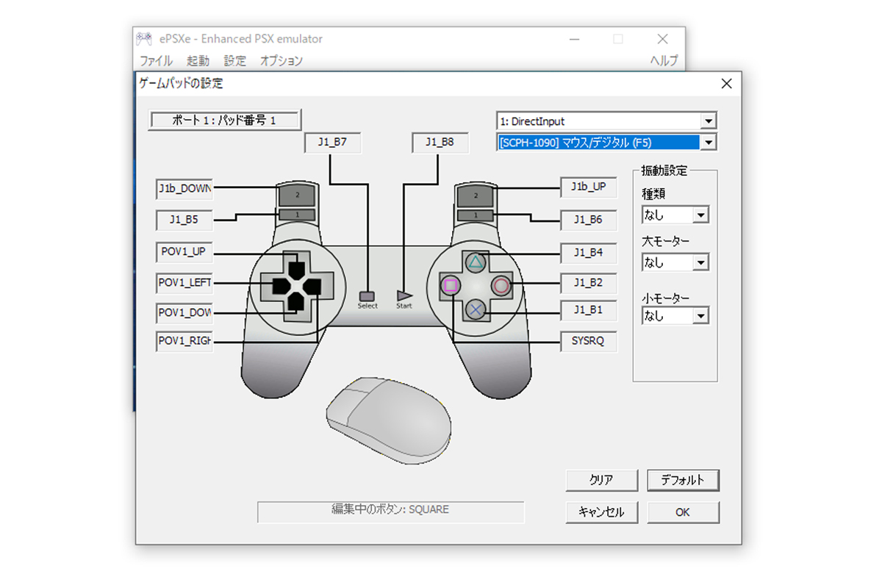Click the Start triangle on the controller image
The image size is (882, 588).
(404, 295)
